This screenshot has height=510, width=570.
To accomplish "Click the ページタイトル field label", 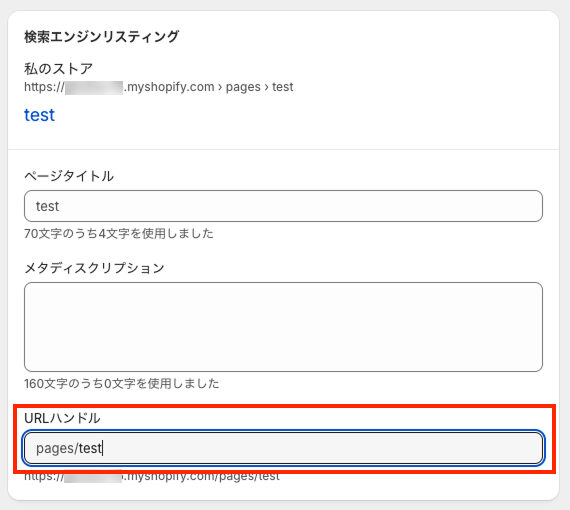I will coord(69,176).
